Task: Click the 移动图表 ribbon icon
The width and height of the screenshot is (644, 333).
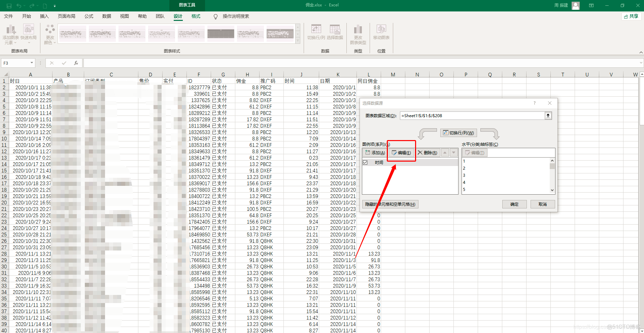Action: (381, 32)
